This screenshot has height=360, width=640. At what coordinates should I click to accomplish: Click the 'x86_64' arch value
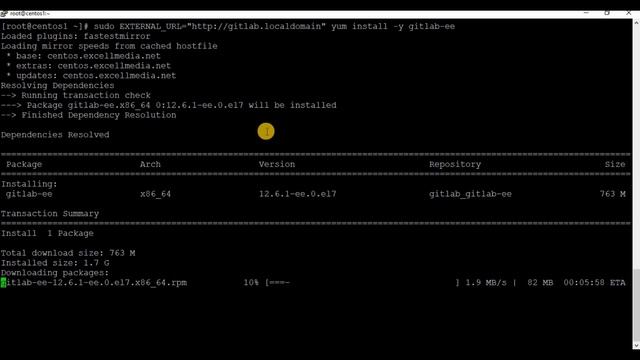tap(156, 194)
